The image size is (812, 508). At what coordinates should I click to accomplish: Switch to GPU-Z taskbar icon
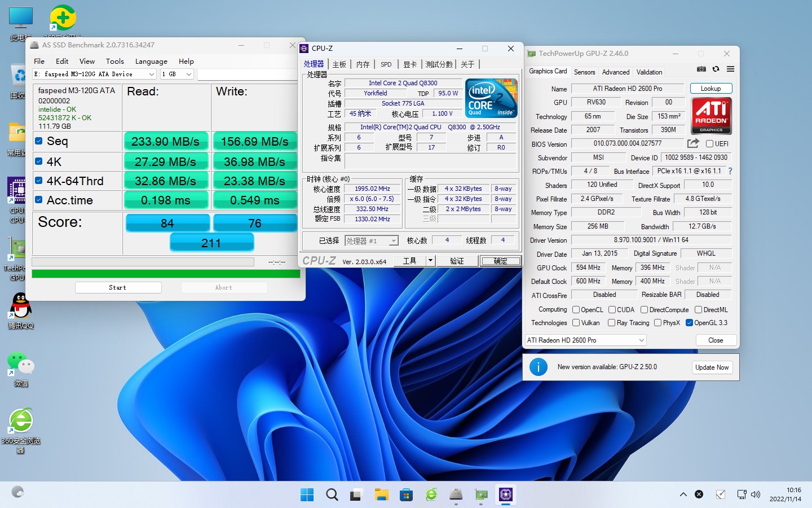pos(481,495)
